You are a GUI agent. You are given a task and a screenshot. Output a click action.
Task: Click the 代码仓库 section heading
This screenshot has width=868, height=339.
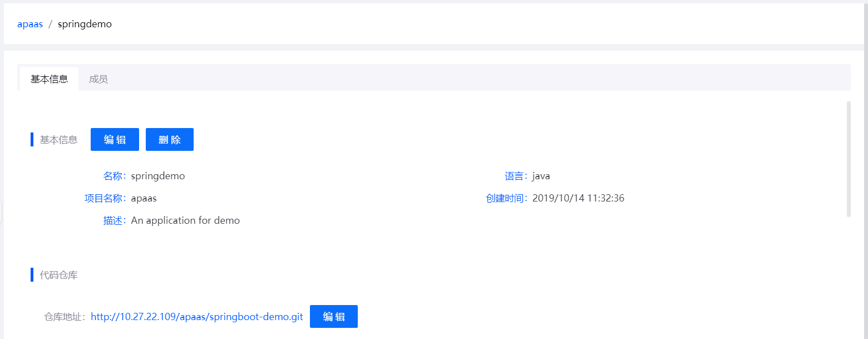pos(58,275)
